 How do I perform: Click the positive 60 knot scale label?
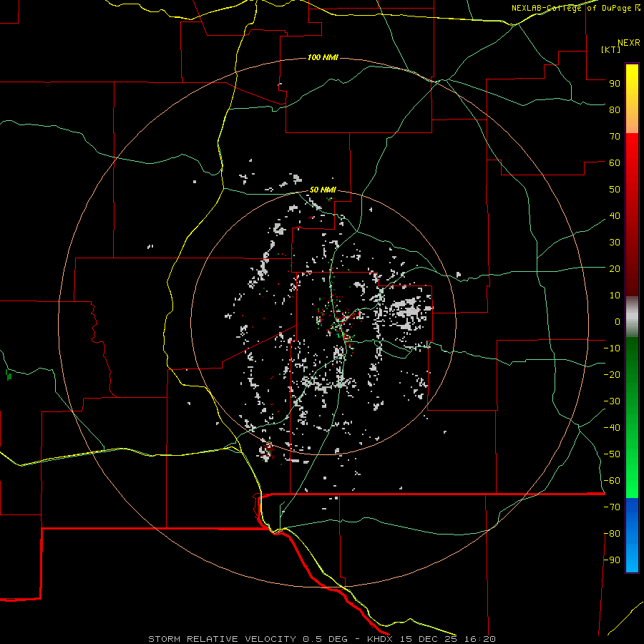pos(615,162)
